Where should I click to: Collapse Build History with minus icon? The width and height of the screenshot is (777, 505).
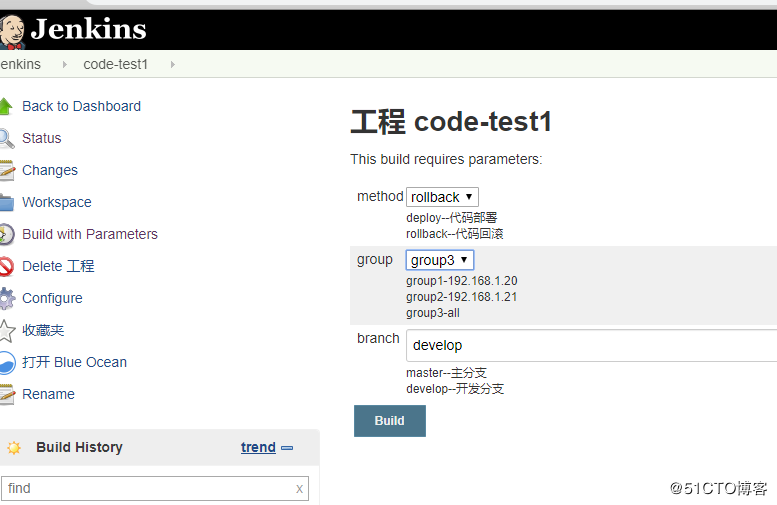[287, 448]
